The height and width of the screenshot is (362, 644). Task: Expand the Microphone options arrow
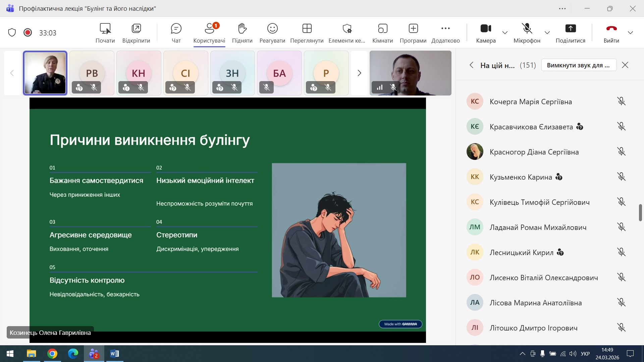(x=547, y=33)
